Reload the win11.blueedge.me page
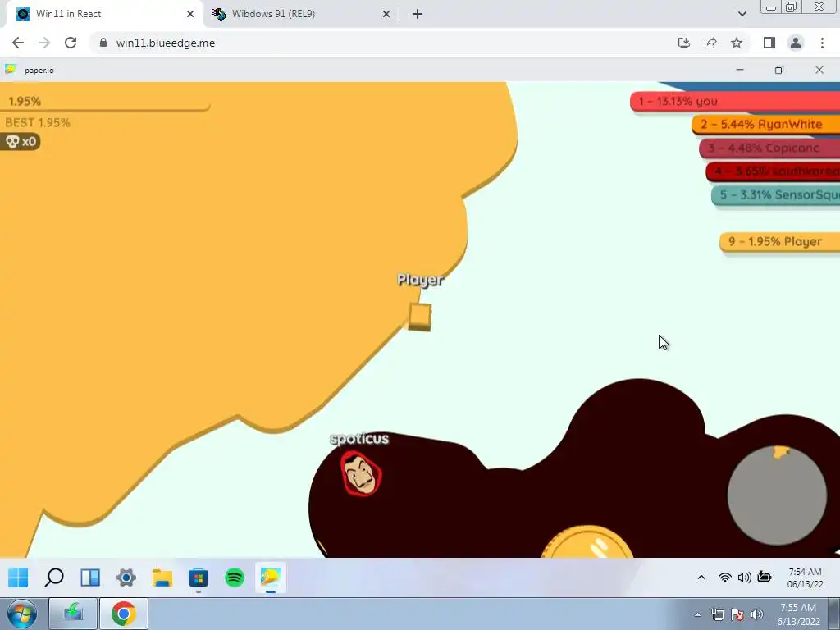Image resolution: width=840 pixels, height=630 pixels. pos(71,43)
